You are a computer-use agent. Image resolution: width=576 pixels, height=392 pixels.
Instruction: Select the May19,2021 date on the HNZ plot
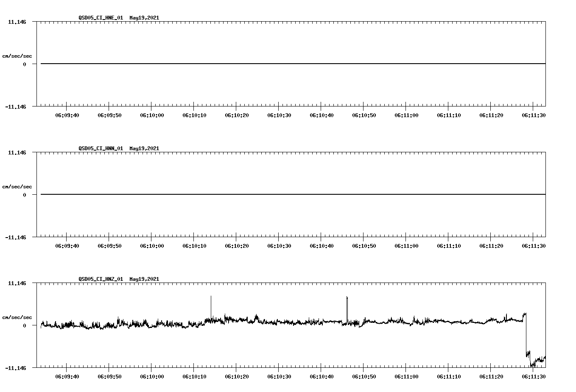pos(144,279)
